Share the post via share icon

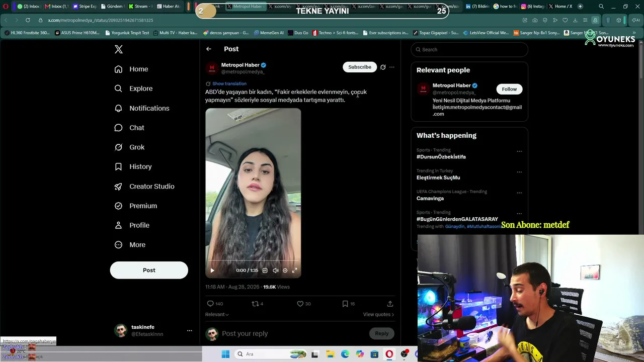[x=390, y=304]
